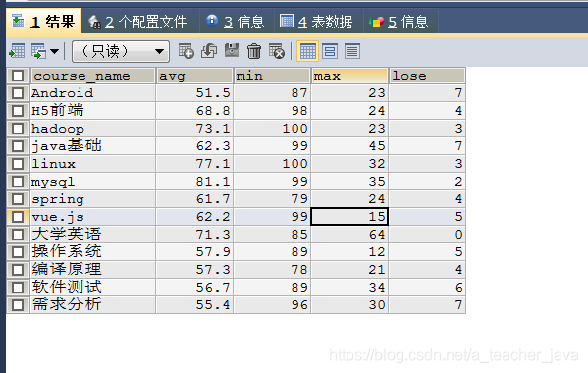Click lose value 0 in 大学英语 row
588x373 pixels.
tap(427, 235)
